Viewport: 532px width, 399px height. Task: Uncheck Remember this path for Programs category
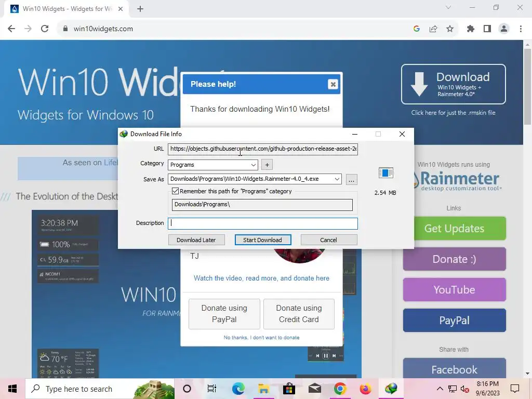[x=175, y=191]
